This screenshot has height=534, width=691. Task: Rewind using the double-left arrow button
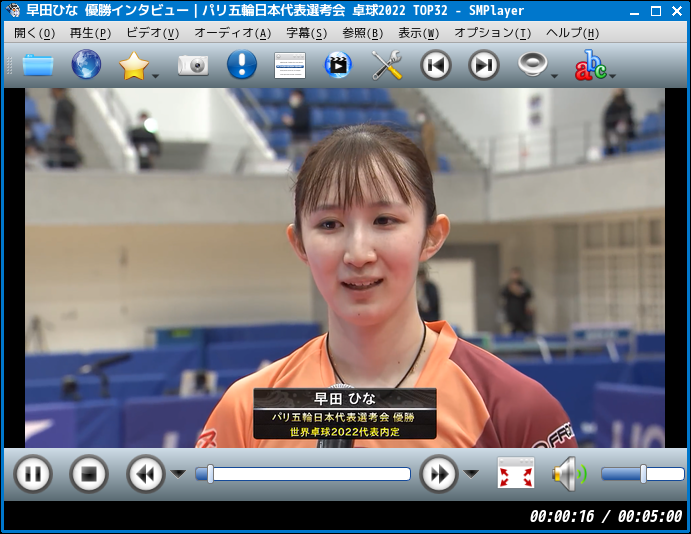click(x=146, y=474)
